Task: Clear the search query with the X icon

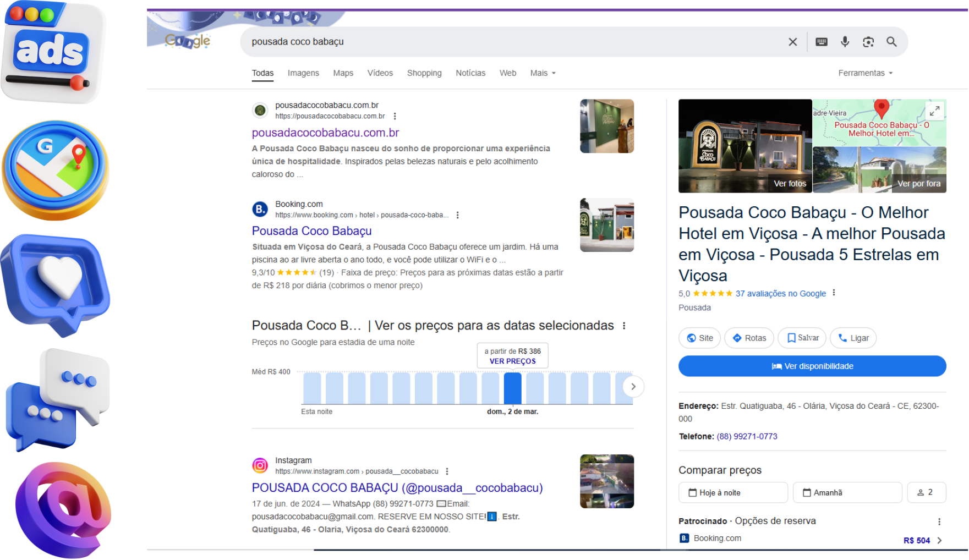Action: point(792,42)
